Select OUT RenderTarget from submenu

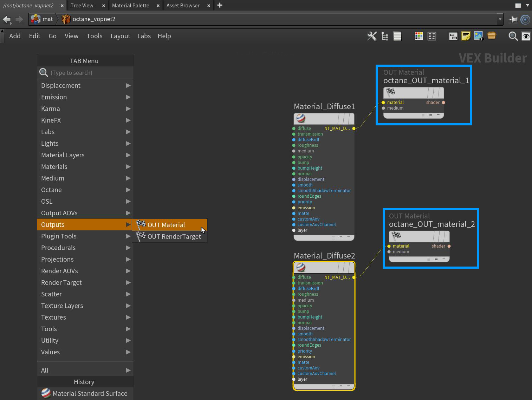pyautogui.click(x=174, y=236)
